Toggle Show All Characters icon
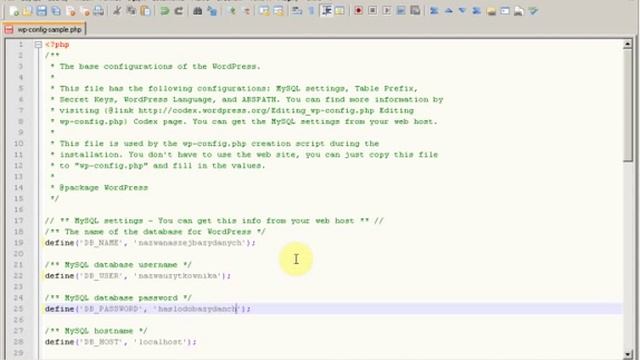This screenshot has height=360, width=640. [x=311, y=11]
